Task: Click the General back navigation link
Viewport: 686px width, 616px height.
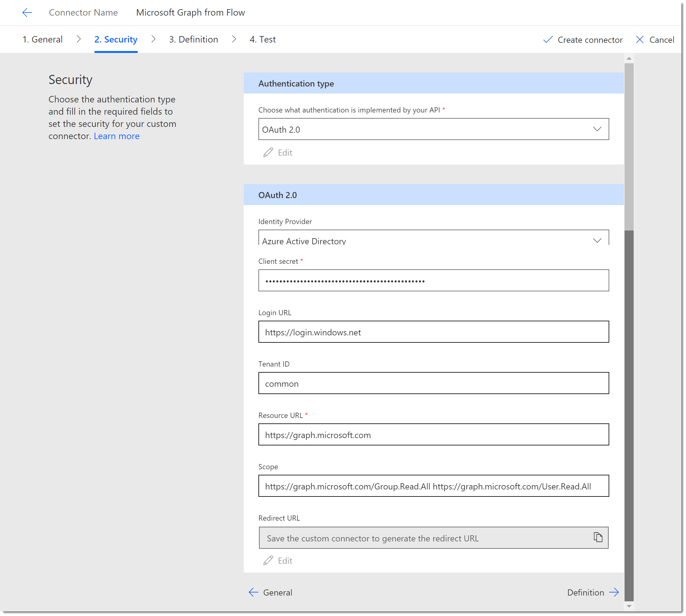Action: point(270,592)
